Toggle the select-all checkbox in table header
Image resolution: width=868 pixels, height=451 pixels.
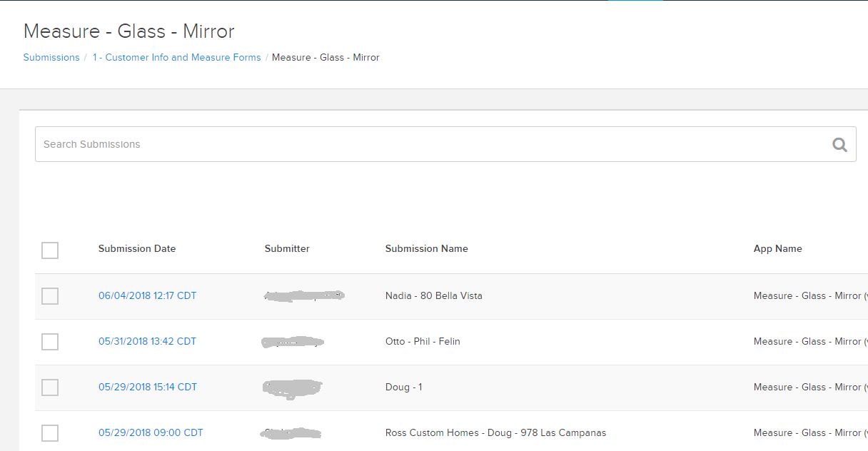(50, 250)
